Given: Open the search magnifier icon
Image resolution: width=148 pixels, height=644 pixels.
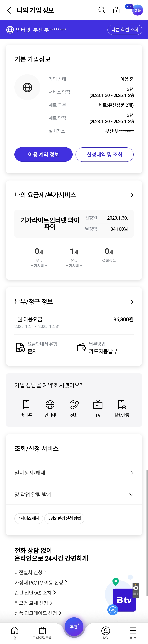Looking at the screenshot, I should click(102, 10).
